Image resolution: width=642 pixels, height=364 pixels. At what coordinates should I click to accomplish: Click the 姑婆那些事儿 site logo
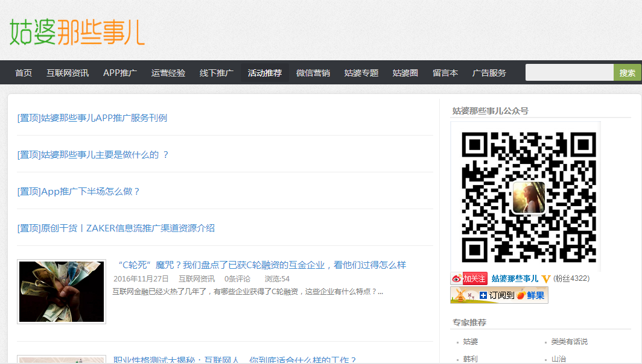77,31
